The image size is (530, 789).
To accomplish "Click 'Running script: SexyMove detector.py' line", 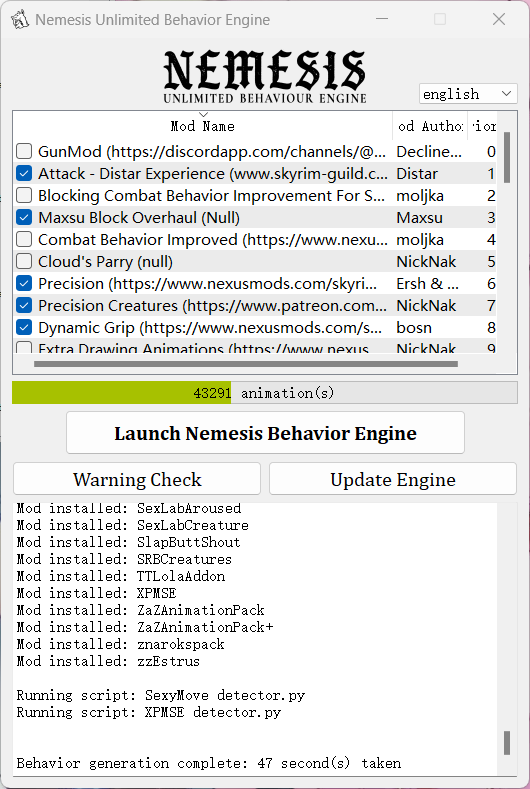I will (x=161, y=695).
